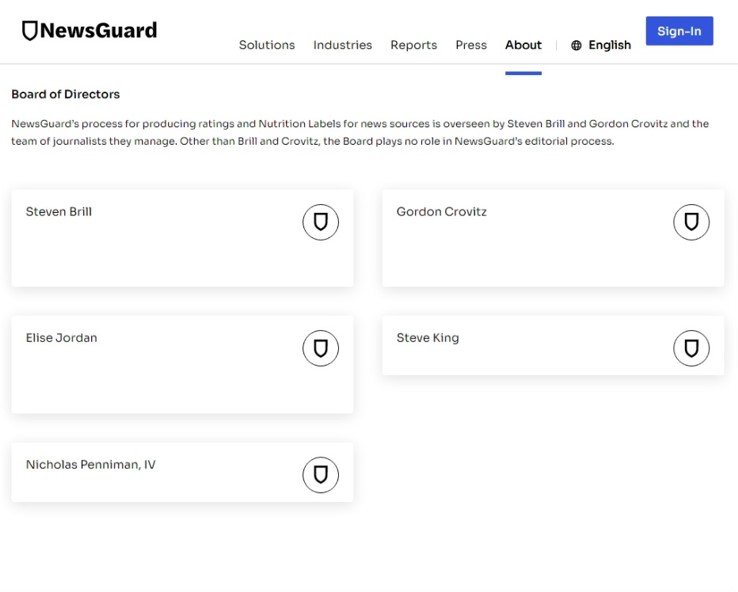738x592 pixels.
Task: Click the Board of Directors heading
Action: [x=65, y=94]
